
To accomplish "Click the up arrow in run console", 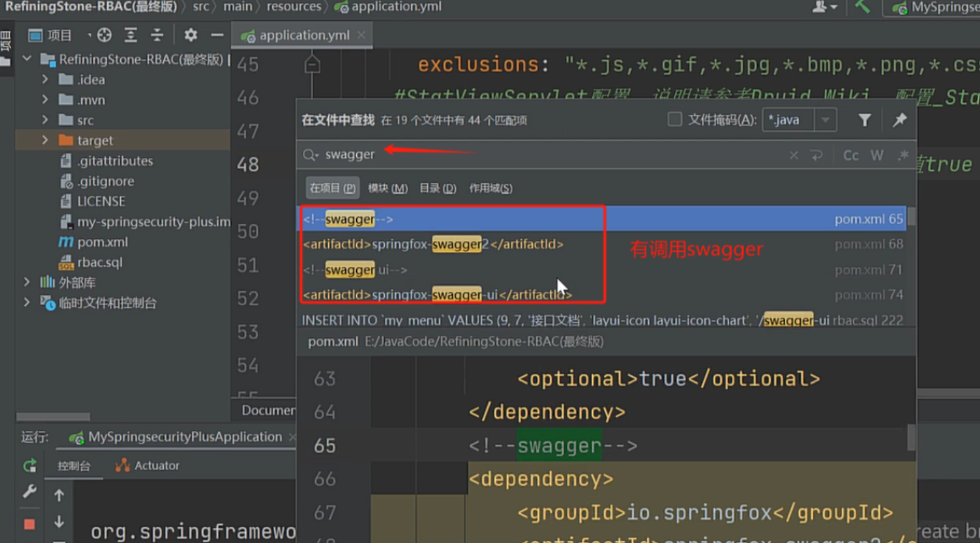I will coord(59,496).
